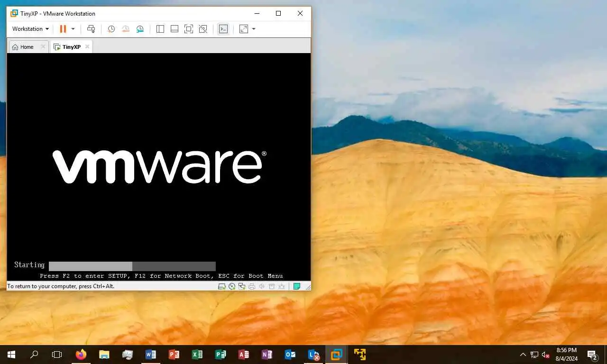Expand the stretch guest dropdown arrow
The height and width of the screenshot is (364, 607).
click(254, 29)
